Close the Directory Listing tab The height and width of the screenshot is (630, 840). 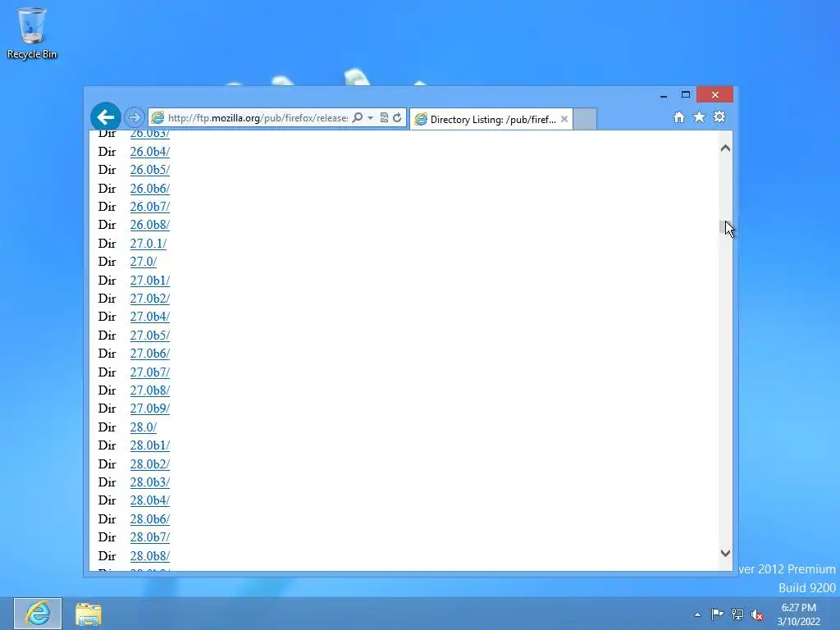564,119
